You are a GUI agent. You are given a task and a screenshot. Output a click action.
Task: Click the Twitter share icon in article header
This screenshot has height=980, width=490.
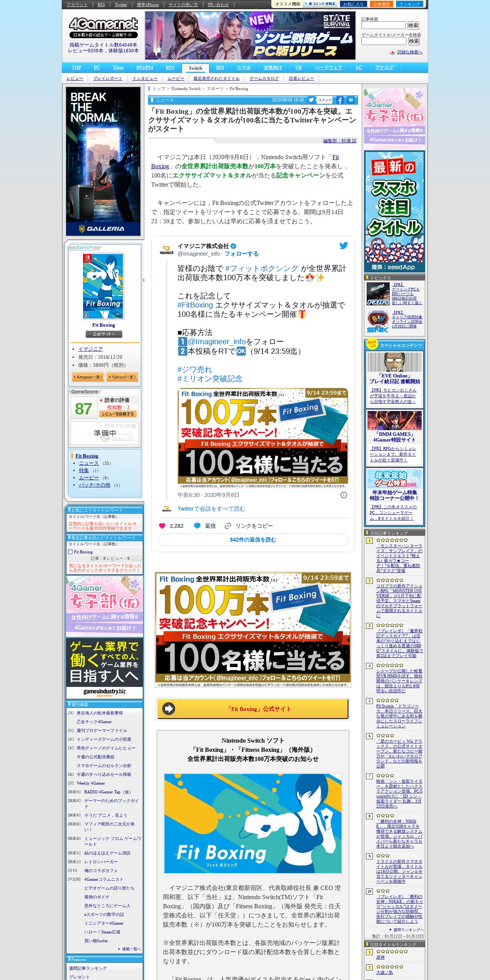(311, 100)
